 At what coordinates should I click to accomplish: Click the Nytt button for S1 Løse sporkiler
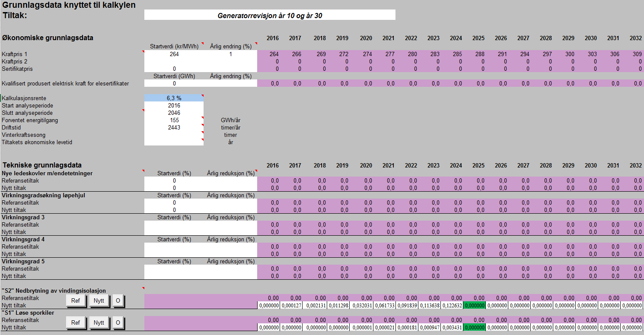(x=99, y=322)
